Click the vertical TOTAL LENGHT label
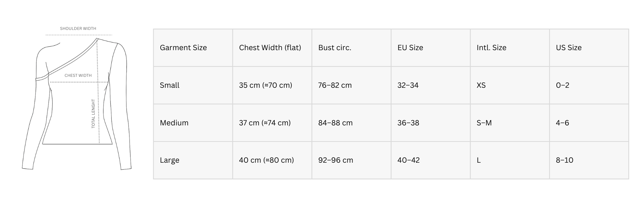 click(x=93, y=113)
